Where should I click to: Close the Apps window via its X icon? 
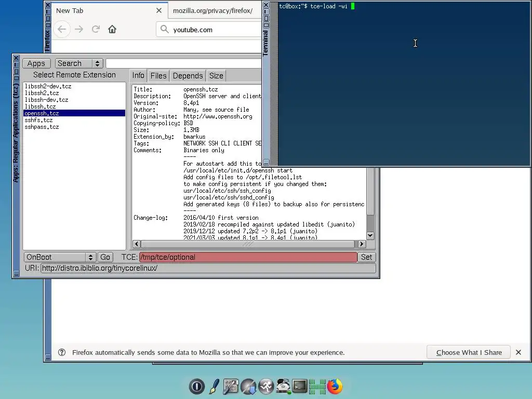click(x=16, y=58)
